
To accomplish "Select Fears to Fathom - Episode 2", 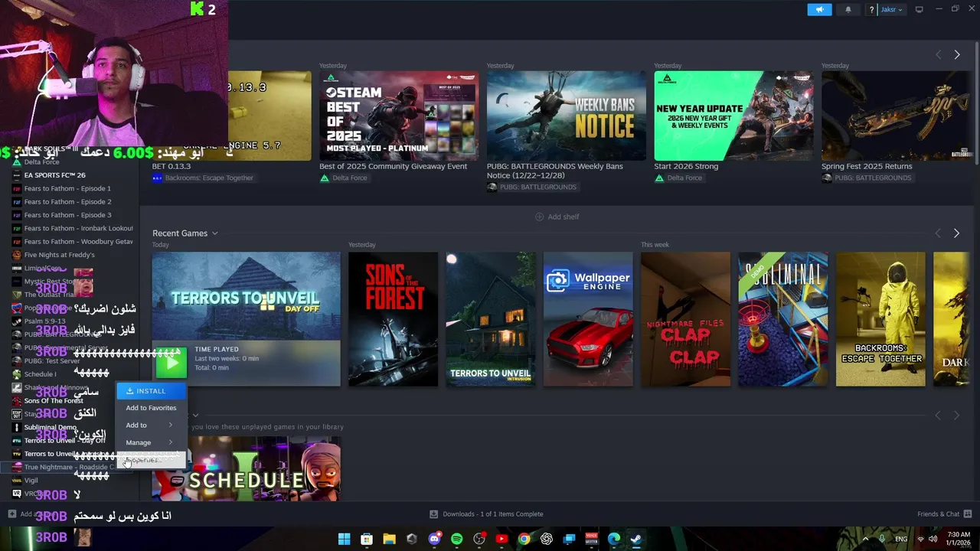I will 67,202.
